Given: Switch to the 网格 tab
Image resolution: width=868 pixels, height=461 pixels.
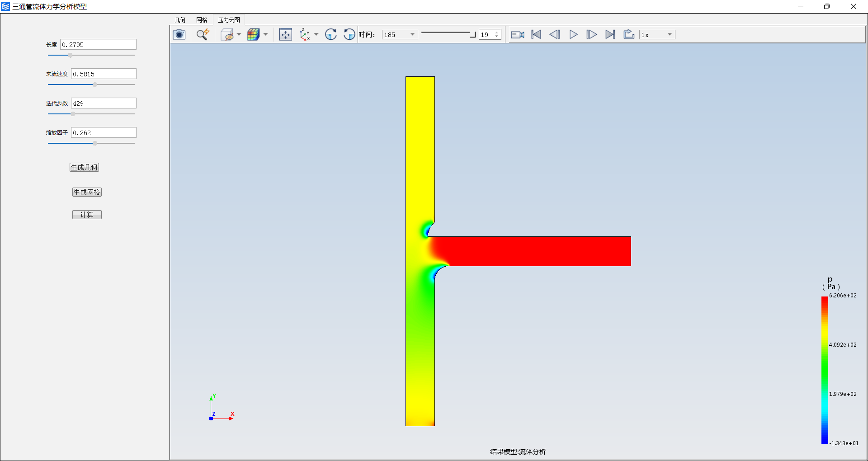Looking at the screenshot, I should click(x=202, y=20).
